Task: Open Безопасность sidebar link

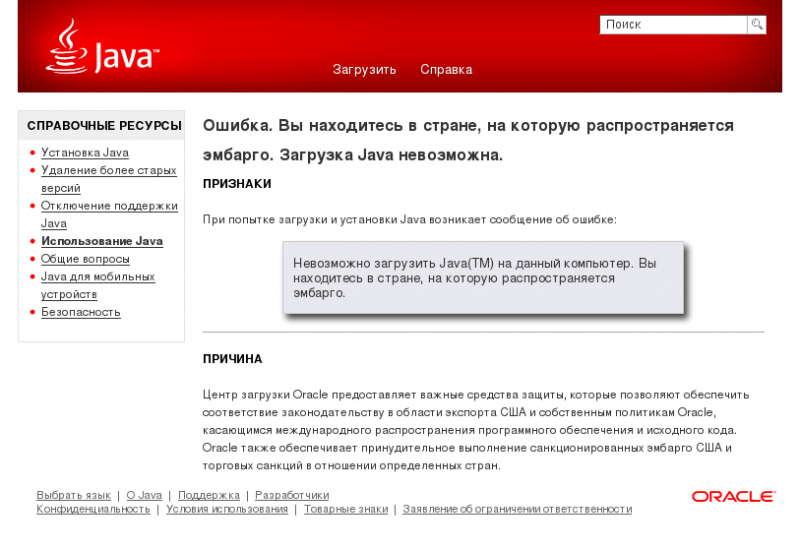Action: point(81,312)
